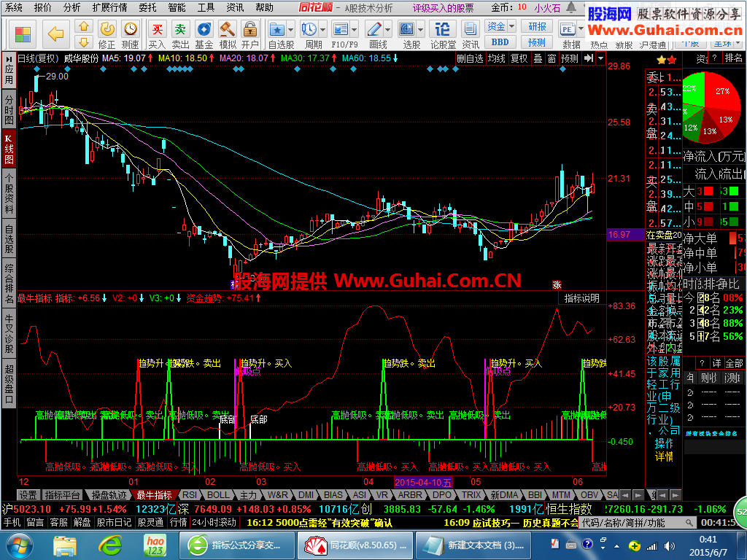Screen dimensions: 747x560
Task: Select the 操盘轨迹 indicator tab
Action: coord(109,495)
